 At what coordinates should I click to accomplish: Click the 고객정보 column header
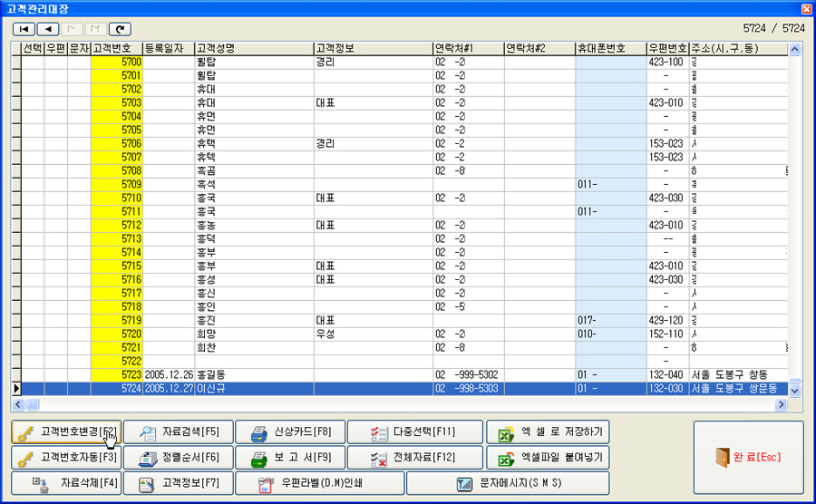[374, 48]
